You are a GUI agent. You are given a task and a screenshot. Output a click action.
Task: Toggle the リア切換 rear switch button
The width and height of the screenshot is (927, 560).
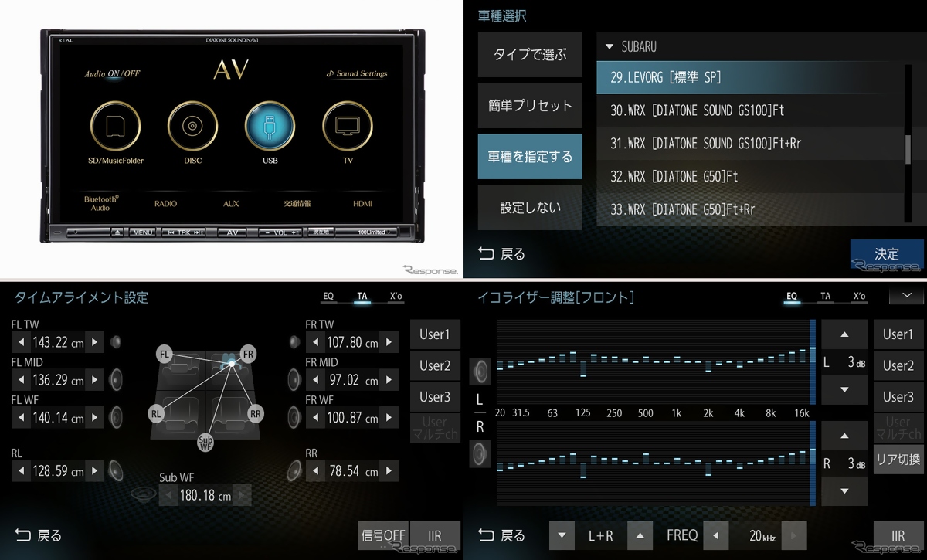pos(898,459)
